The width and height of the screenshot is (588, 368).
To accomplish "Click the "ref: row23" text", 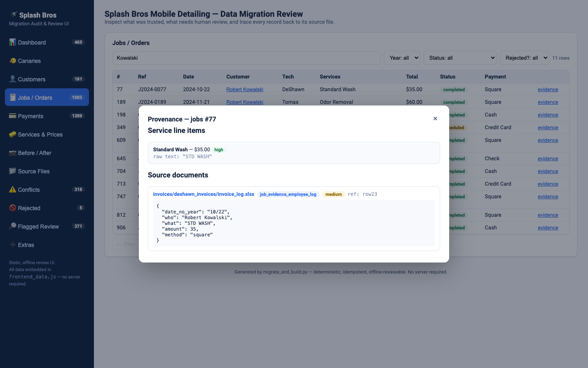I will click(363, 194).
